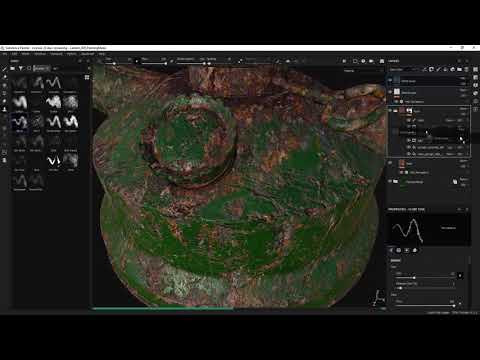
Task: Open the Material display mode dropdown above the viewport
Action: pos(363,71)
